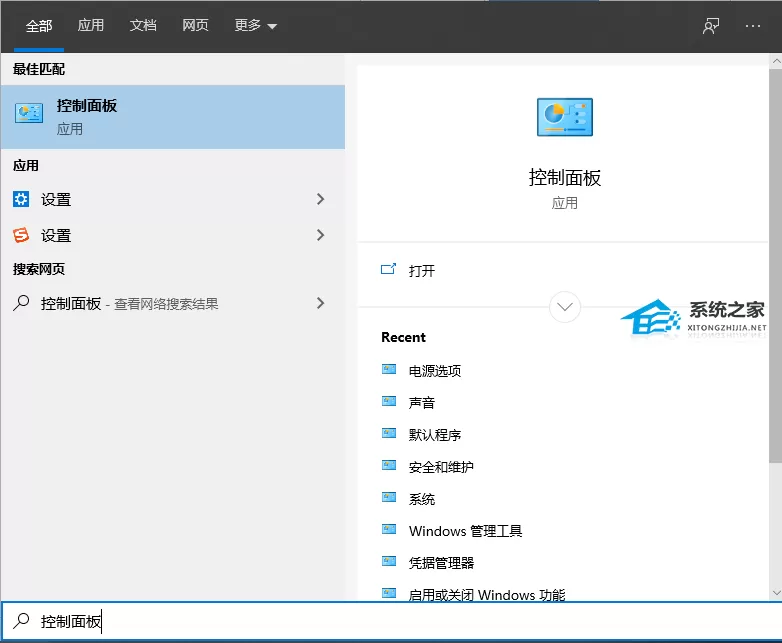This screenshot has height=643, width=782.
Task: Click the icon beside 默认程序
Action: coord(389,433)
